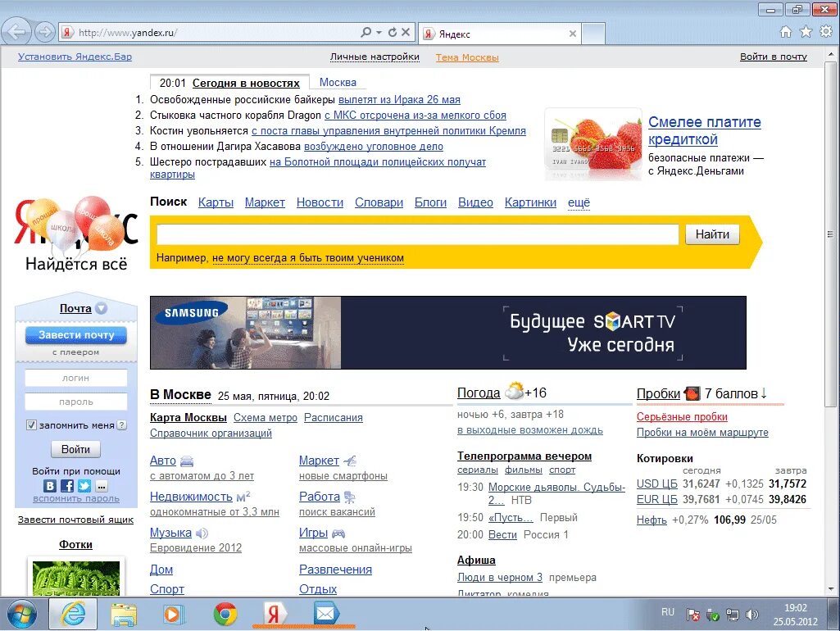Expand the Почта dropdown arrow
This screenshot has width=840, height=631.
pyautogui.click(x=102, y=309)
